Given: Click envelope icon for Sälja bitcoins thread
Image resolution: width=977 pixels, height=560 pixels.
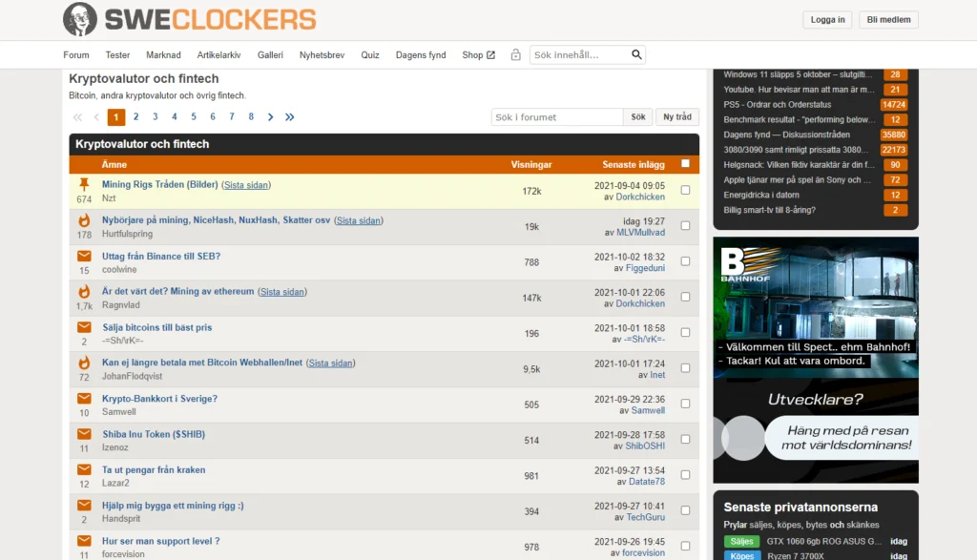Looking at the screenshot, I should (84, 327).
